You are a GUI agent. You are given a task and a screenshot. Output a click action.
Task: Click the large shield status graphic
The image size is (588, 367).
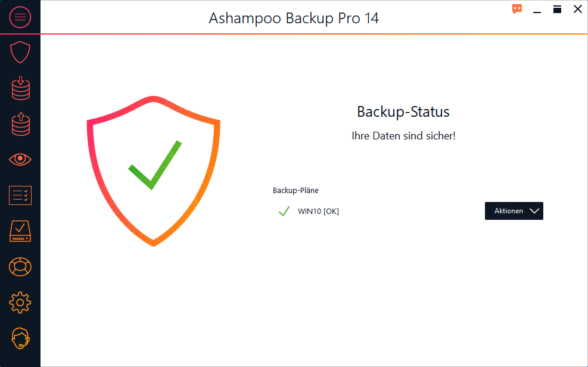(154, 170)
